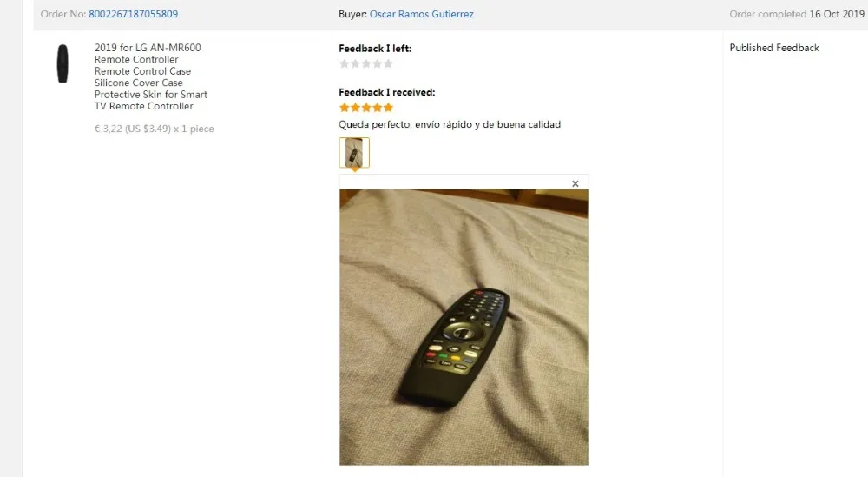Image resolution: width=868 pixels, height=477 pixels.
Task: Select first star under Feedback I left
Action: pos(345,63)
